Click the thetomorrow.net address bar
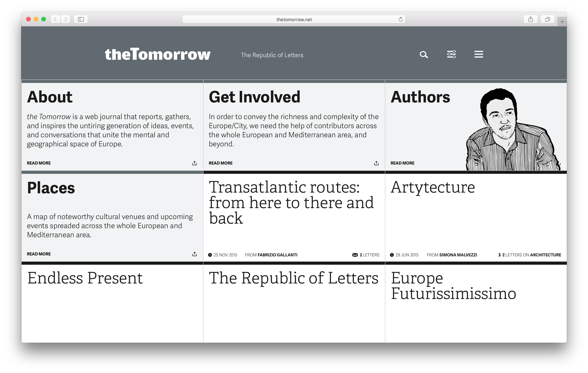The height and width of the screenshot is (373, 588). 294,20
